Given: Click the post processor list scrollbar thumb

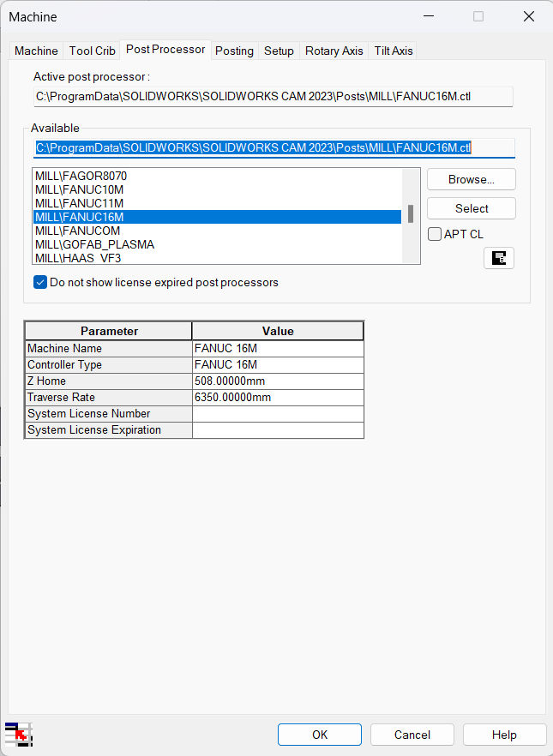Looking at the screenshot, I should coord(411,213).
